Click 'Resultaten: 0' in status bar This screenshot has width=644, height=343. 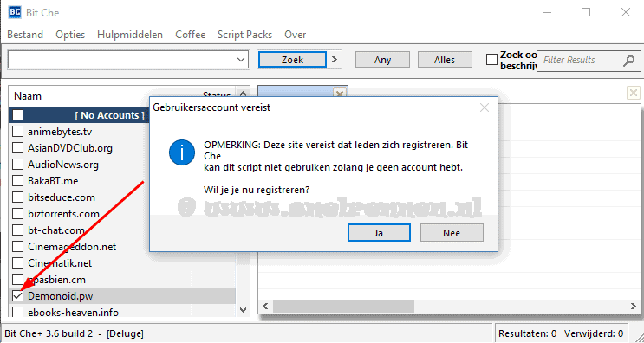[527, 333]
